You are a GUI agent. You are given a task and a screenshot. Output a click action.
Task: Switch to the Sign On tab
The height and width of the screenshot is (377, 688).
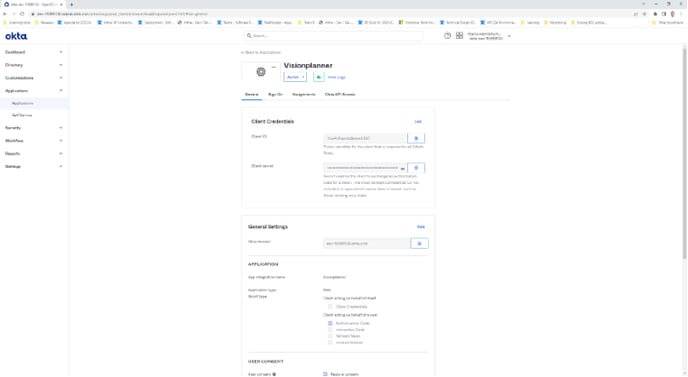tap(276, 94)
